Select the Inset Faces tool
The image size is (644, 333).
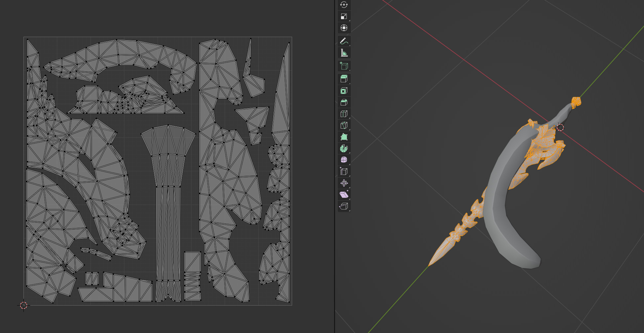(344, 91)
